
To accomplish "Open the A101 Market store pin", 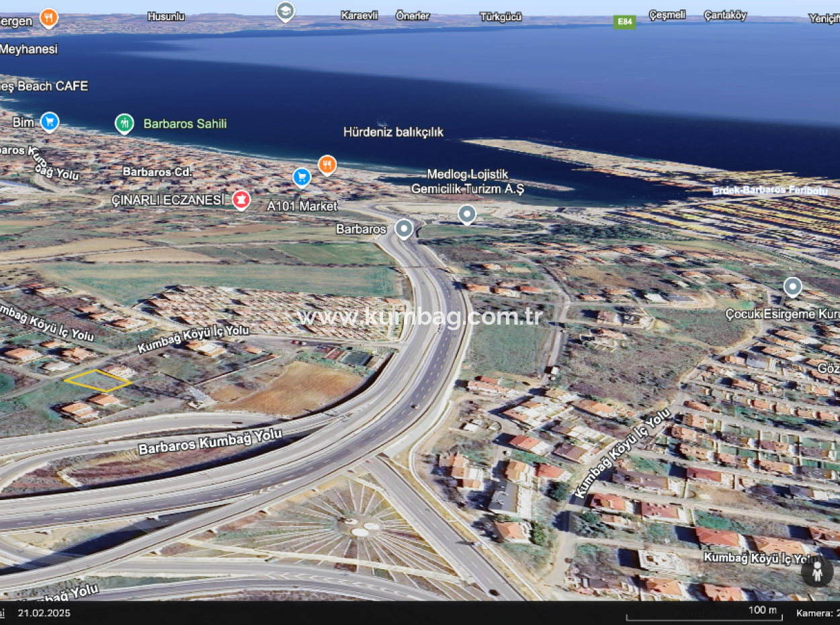I will (302, 177).
